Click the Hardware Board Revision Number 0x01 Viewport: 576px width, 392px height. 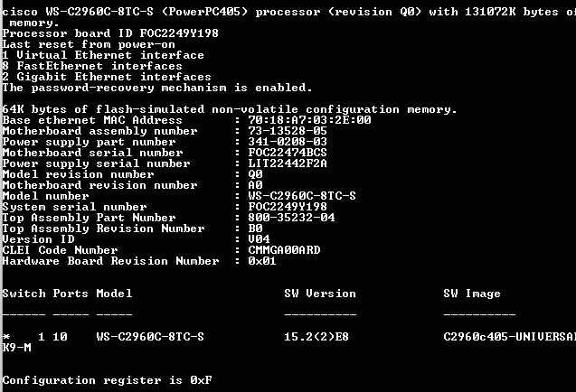coord(262,261)
